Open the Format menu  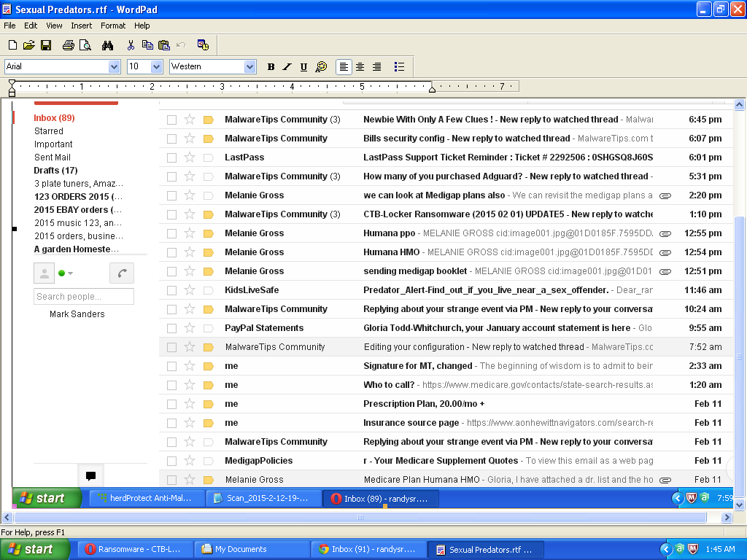click(113, 26)
